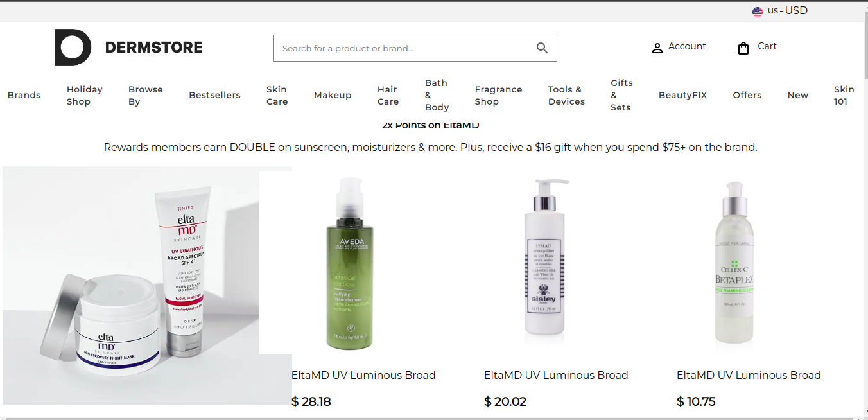Image resolution: width=868 pixels, height=420 pixels.
Task: Open the Cellex-C Betaplex product image
Action: 734,263
